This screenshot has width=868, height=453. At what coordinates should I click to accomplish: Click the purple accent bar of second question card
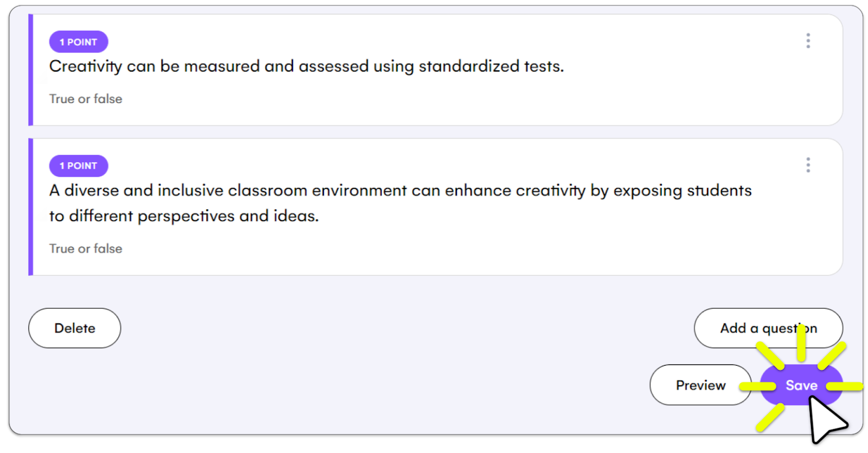[x=31, y=207]
